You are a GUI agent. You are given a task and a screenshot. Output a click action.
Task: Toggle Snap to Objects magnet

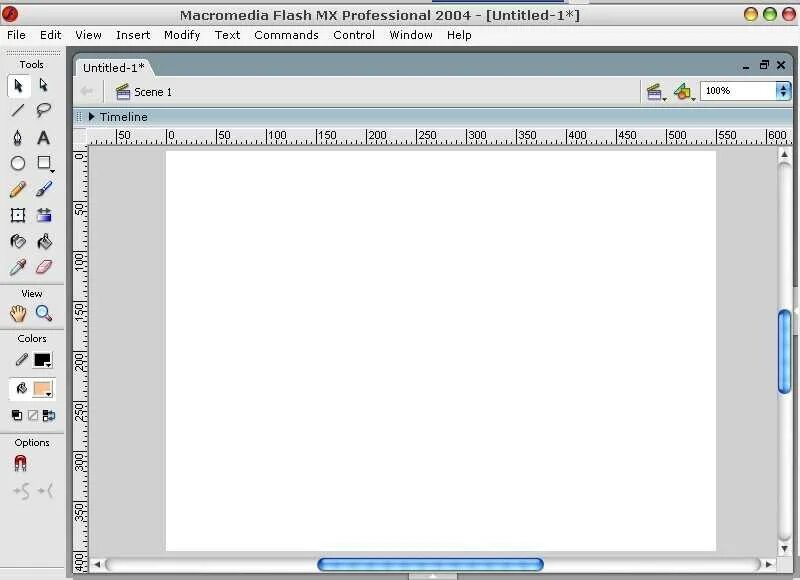(x=20, y=463)
